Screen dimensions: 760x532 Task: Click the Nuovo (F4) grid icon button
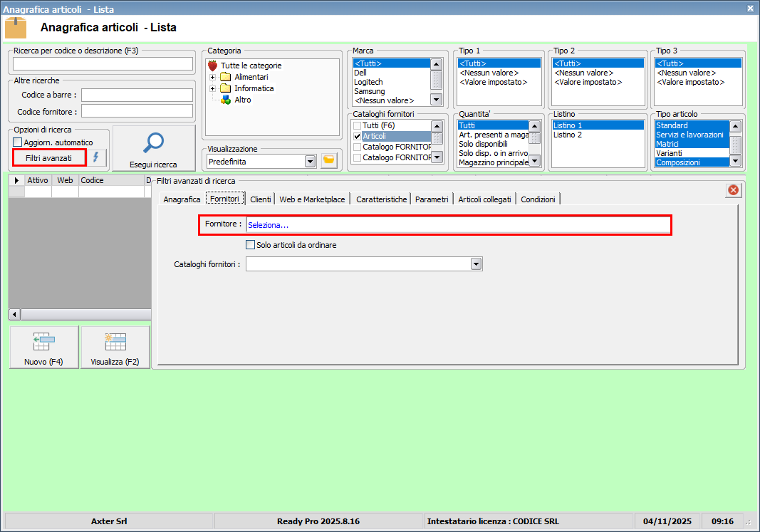44,348
